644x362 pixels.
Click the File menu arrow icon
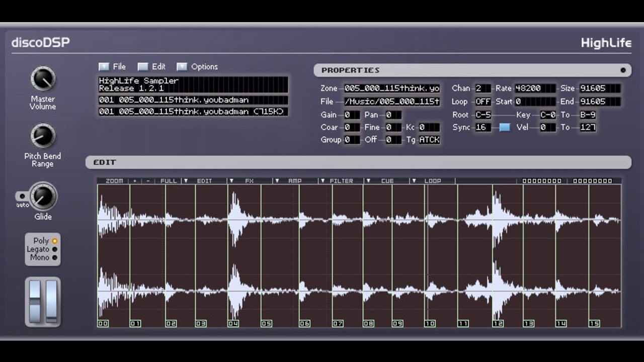(x=104, y=66)
